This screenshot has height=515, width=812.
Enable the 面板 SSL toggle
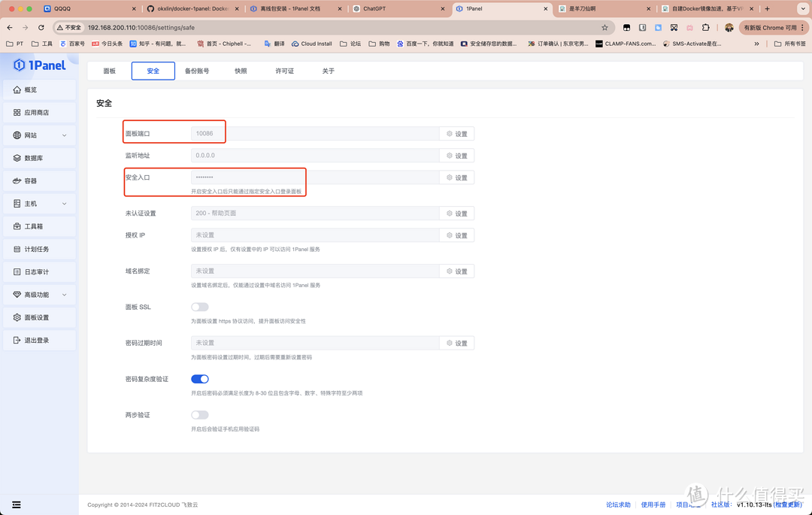(199, 307)
